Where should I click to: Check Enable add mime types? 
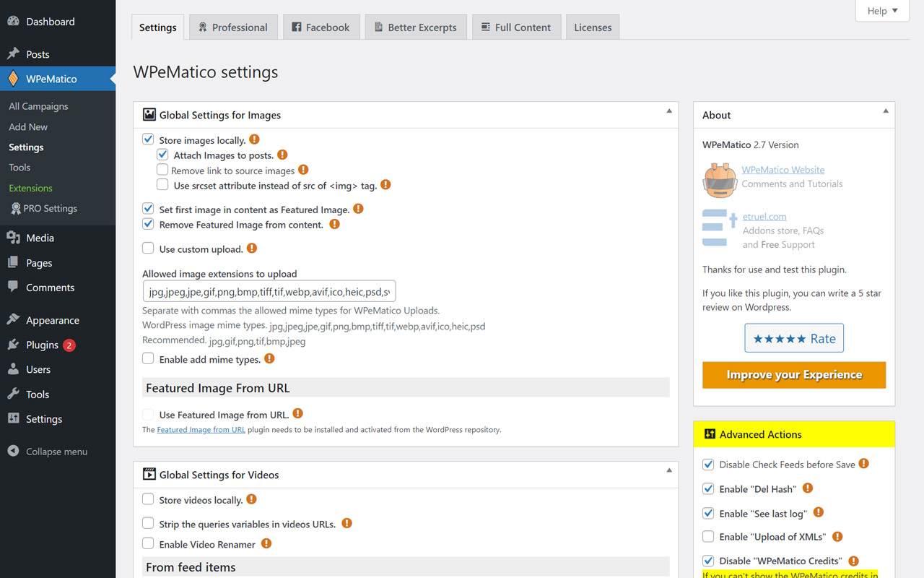tap(148, 358)
